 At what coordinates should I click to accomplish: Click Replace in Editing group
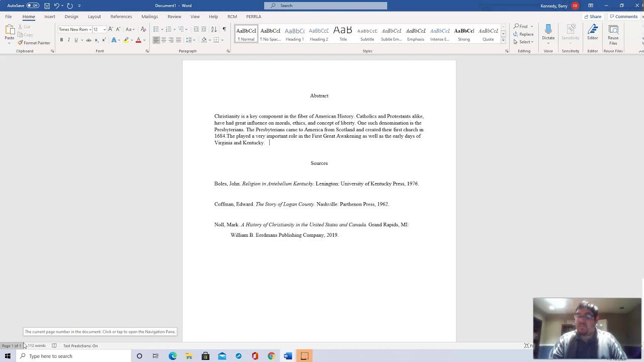pos(523,34)
